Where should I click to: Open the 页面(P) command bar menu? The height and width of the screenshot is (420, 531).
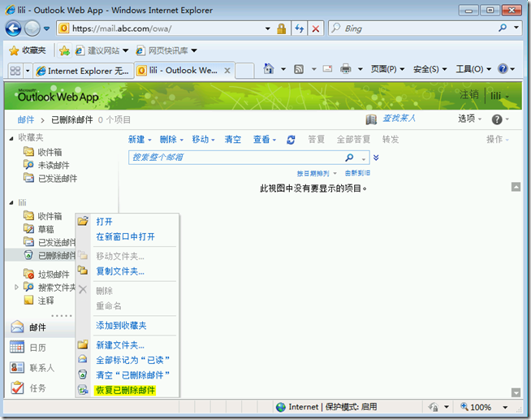point(387,69)
